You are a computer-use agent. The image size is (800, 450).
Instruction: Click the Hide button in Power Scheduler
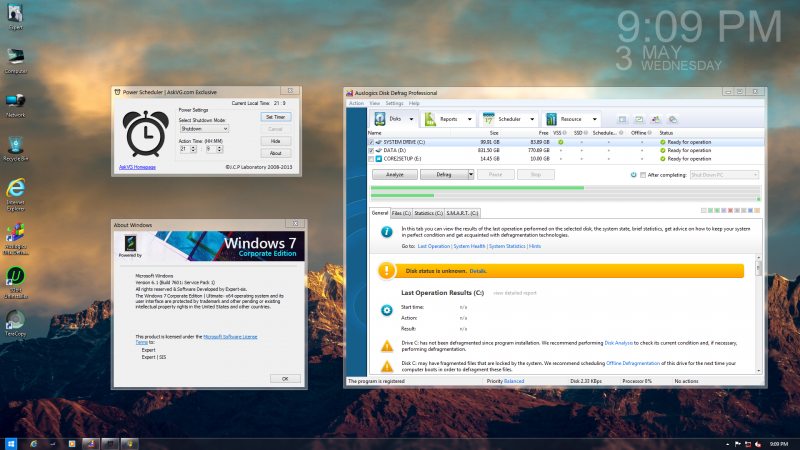pos(276,141)
